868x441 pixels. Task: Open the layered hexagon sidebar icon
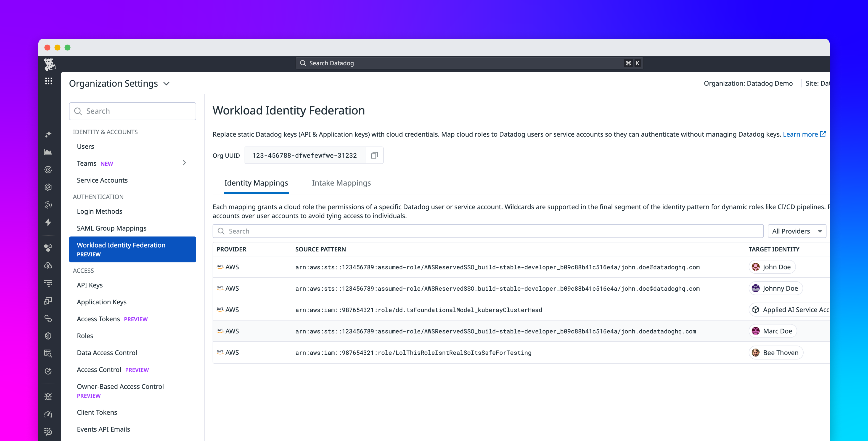(48, 187)
